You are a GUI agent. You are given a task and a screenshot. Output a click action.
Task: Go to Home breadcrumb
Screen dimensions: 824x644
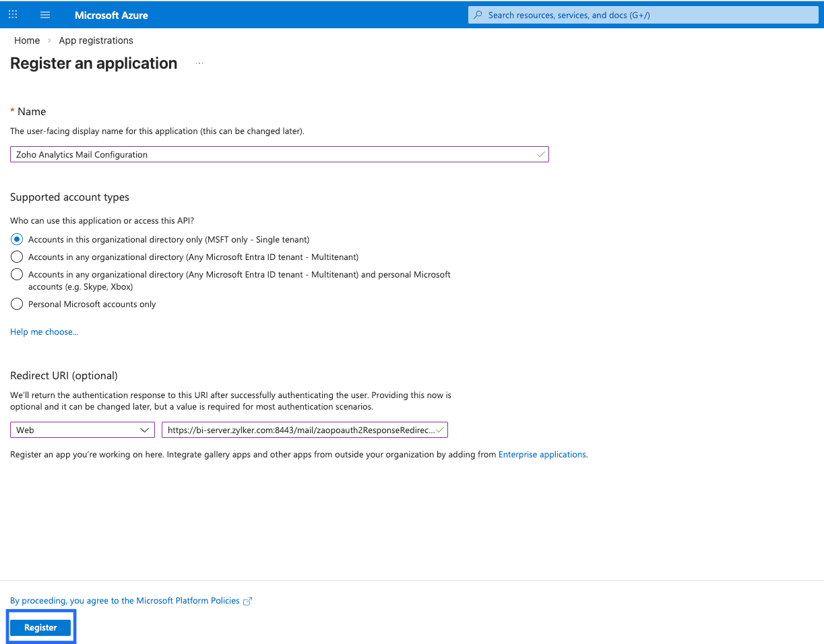tap(27, 40)
